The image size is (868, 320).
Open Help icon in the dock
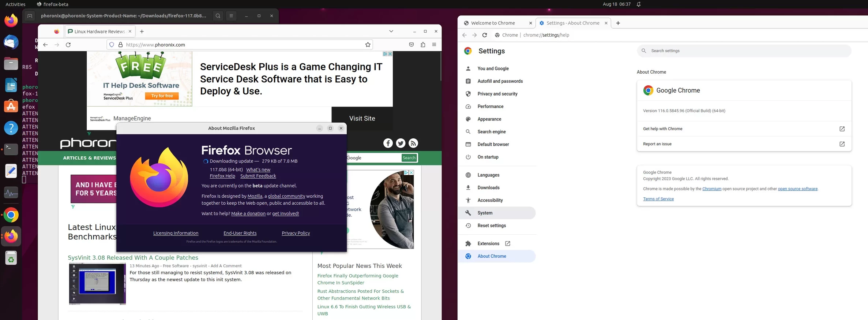point(11,128)
